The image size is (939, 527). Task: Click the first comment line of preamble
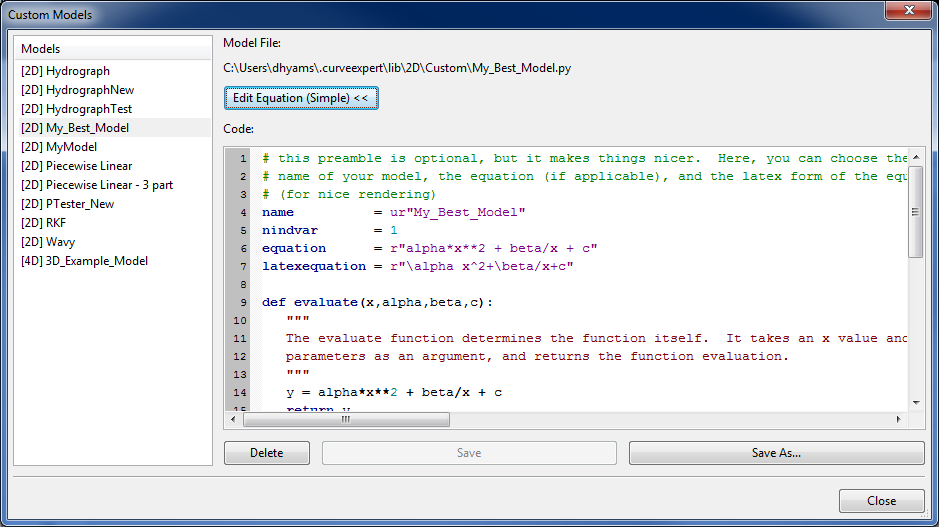coord(584,158)
